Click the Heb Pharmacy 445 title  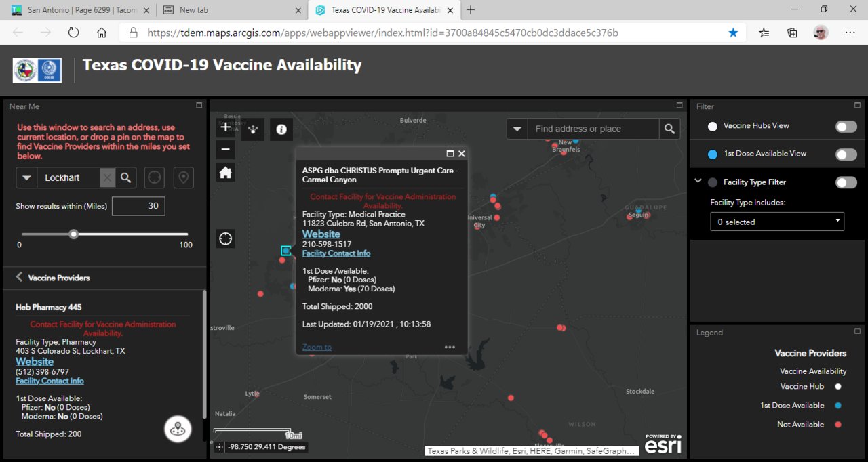[x=49, y=307]
